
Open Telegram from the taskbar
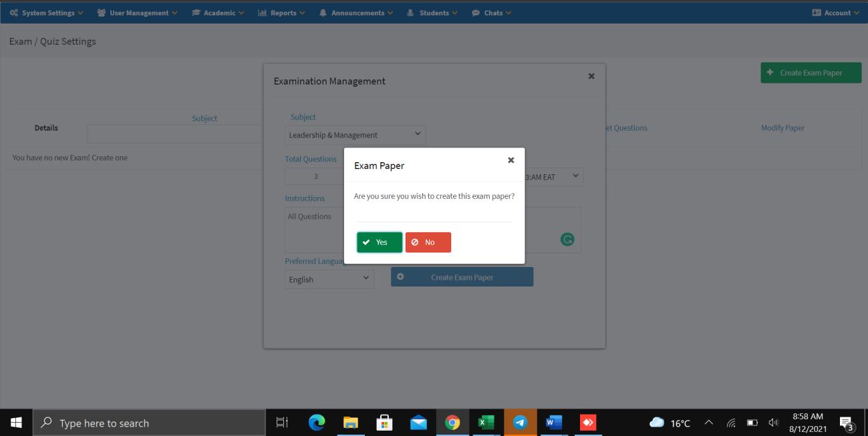pos(520,423)
